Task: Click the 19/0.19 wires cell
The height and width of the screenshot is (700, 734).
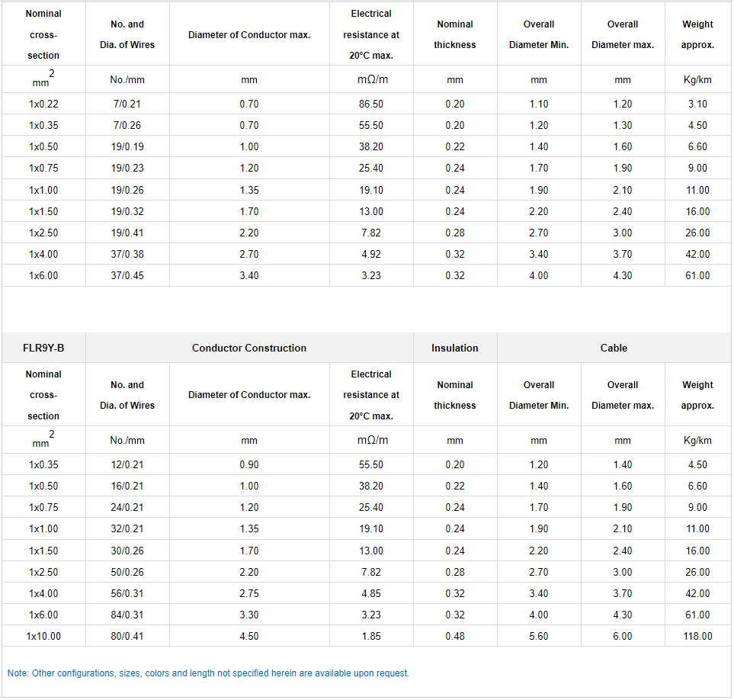Action: pos(127,146)
